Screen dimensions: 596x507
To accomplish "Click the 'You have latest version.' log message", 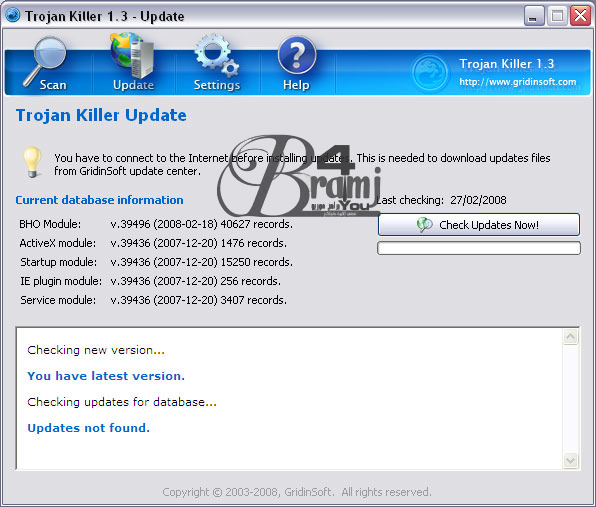I will (106, 376).
